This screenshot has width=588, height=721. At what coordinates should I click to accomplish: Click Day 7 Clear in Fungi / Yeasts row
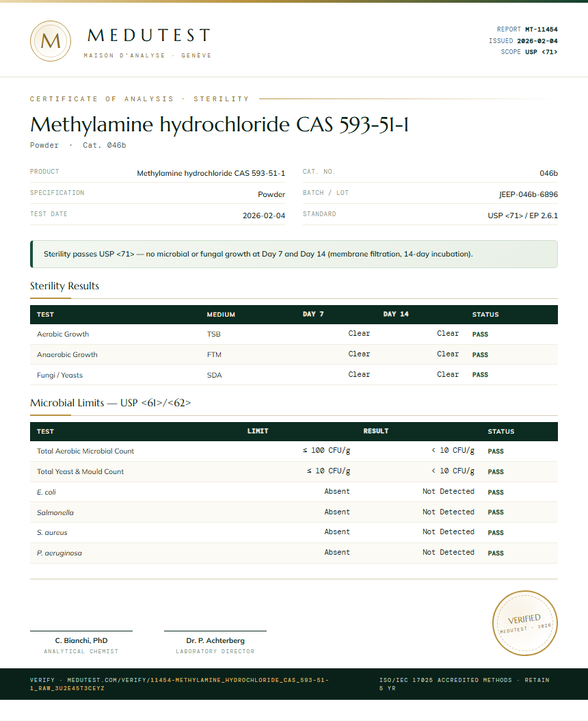click(x=359, y=374)
